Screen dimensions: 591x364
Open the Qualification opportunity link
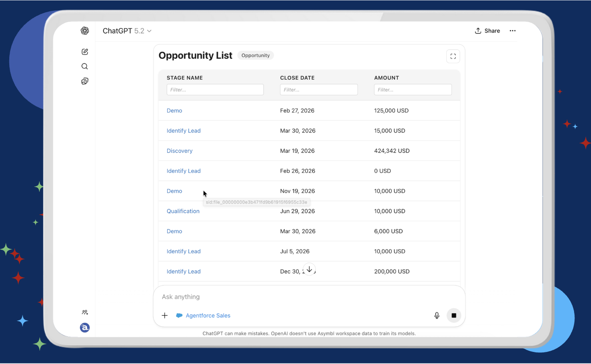(183, 211)
